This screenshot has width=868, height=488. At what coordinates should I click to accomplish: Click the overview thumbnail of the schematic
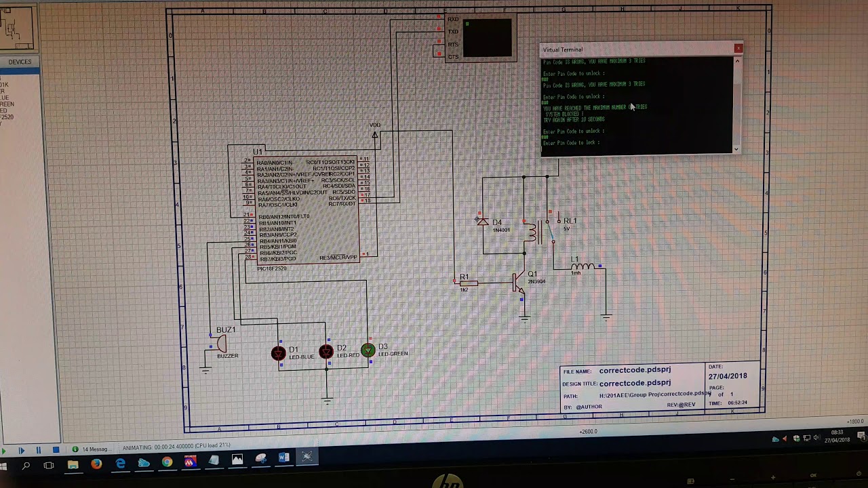click(x=17, y=27)
